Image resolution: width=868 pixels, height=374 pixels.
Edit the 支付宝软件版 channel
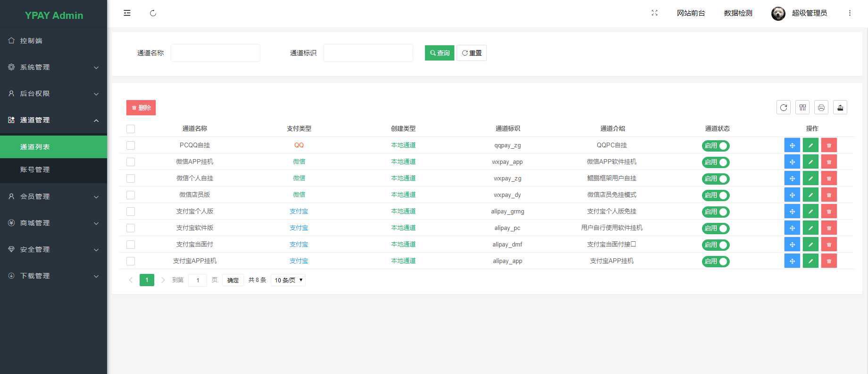coord(810,228)
